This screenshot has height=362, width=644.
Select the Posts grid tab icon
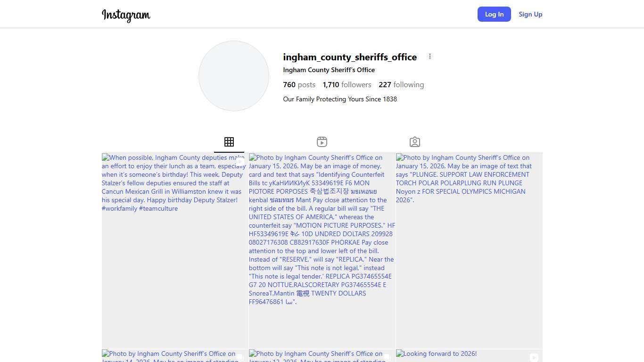click(x=229, y=142)
